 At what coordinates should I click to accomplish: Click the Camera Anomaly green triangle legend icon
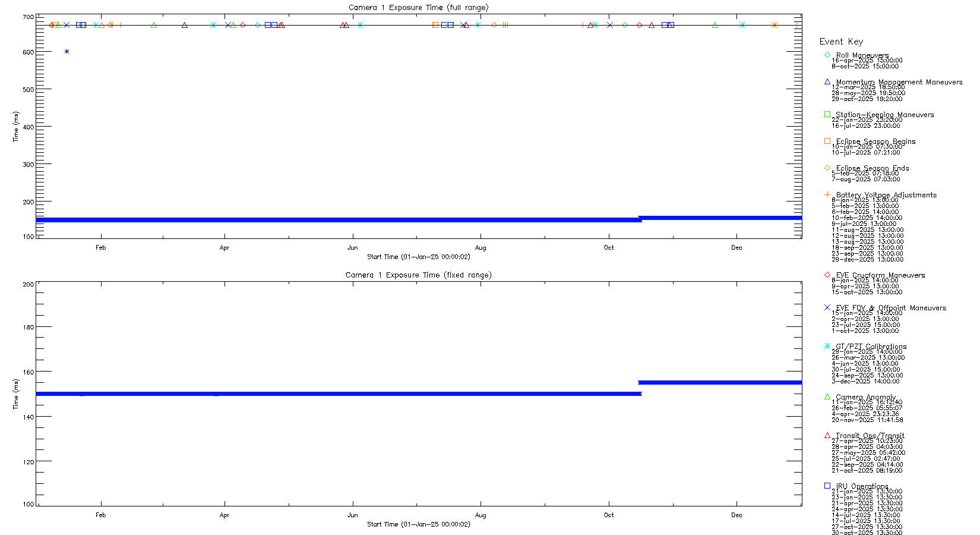tap(827, 396)
